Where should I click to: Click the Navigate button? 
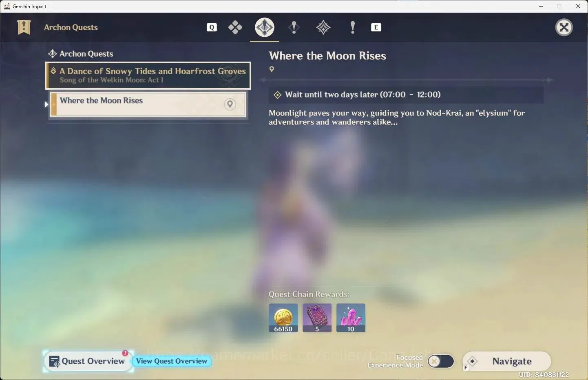coord(507,361)
